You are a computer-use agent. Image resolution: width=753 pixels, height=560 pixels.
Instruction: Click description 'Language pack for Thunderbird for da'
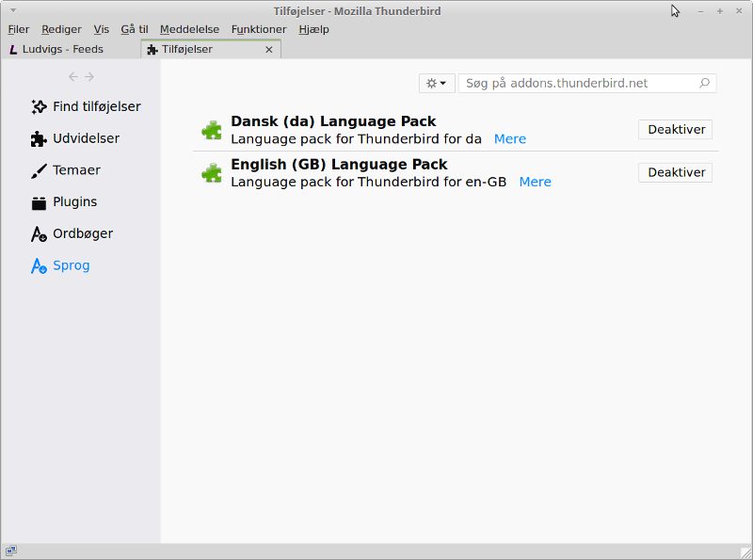[356, 138]
